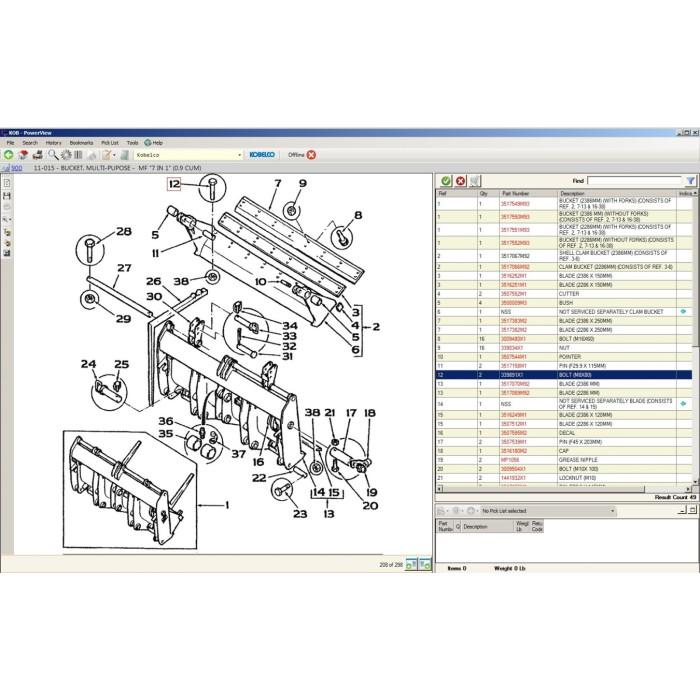Open the Help menu

(154, 143)
